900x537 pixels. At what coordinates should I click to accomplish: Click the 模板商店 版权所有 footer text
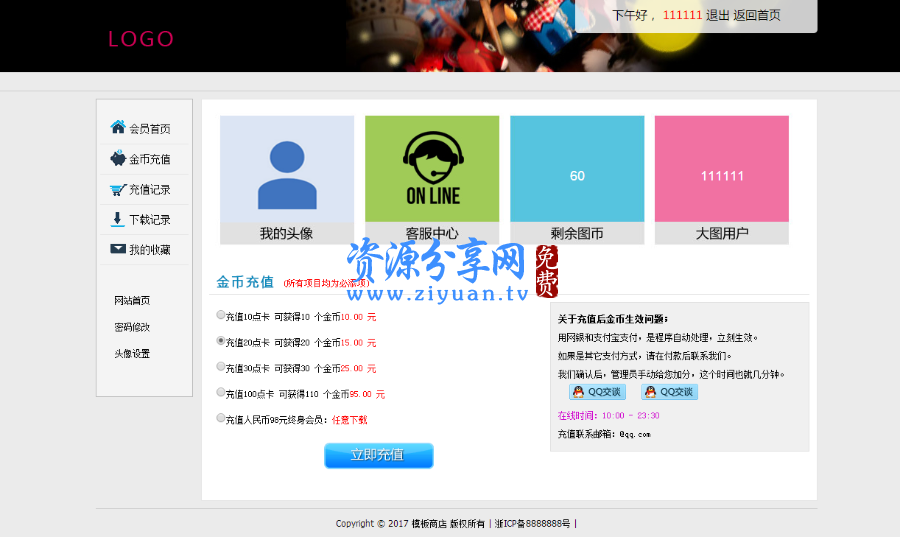pyautogui.click(x=448, y=523)
